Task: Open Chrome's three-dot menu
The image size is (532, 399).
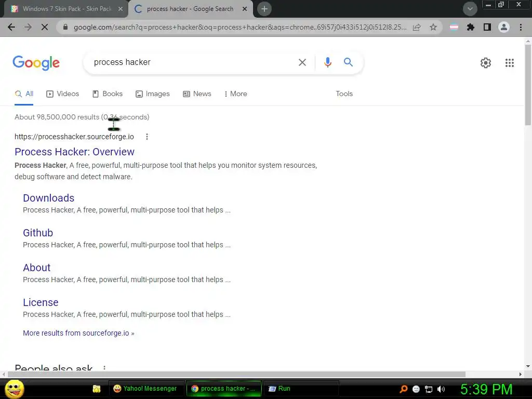Action: [521, 27]
